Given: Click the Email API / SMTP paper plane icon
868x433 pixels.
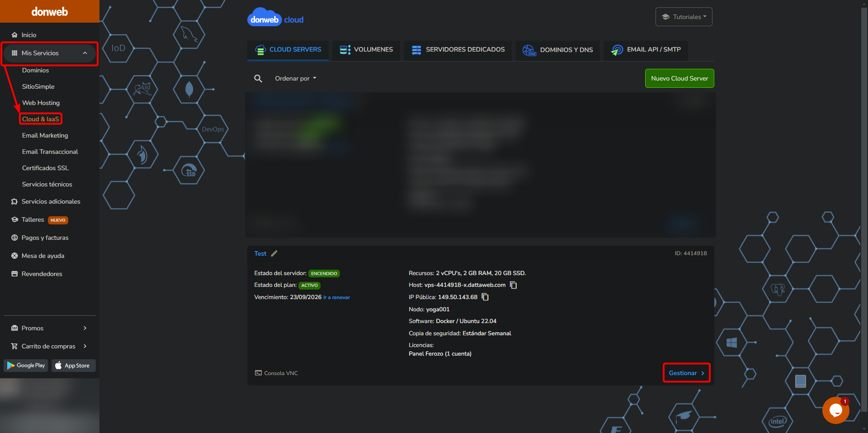Looking at the screenshot, I should click(x=617, y=50).
